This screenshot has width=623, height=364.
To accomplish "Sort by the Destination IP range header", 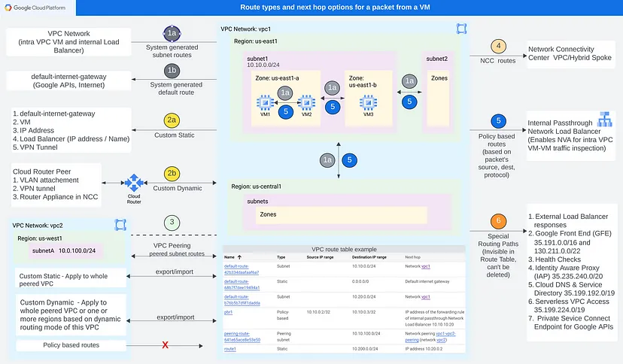I will (369, 257).
